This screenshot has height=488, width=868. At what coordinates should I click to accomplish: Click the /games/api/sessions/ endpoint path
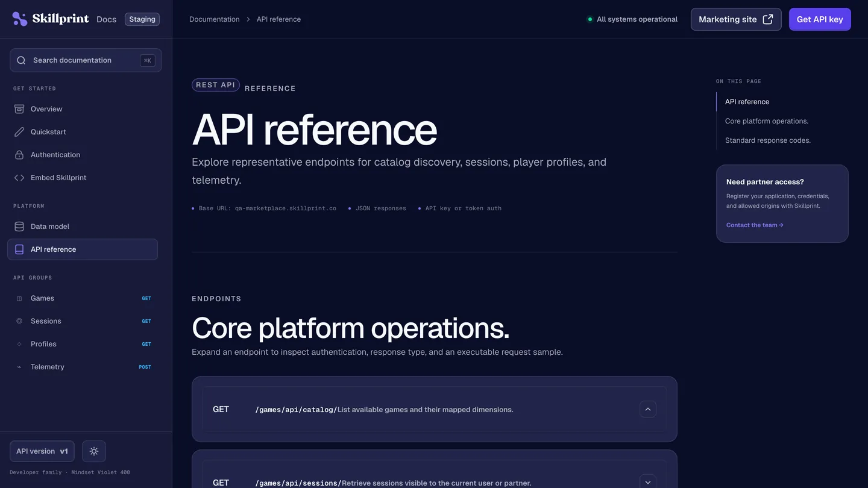(x=298, y=483)
